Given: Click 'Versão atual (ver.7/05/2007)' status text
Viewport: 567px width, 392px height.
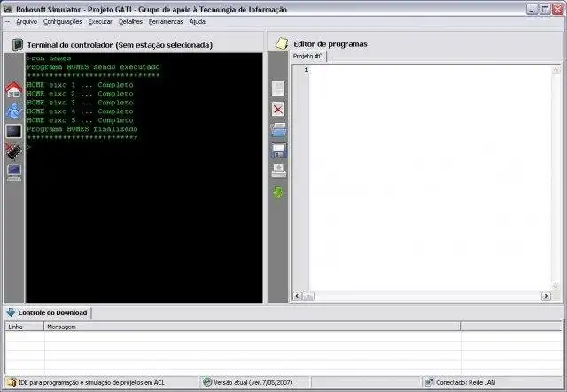Looking at the screenshot, I should tap(253, 382).
